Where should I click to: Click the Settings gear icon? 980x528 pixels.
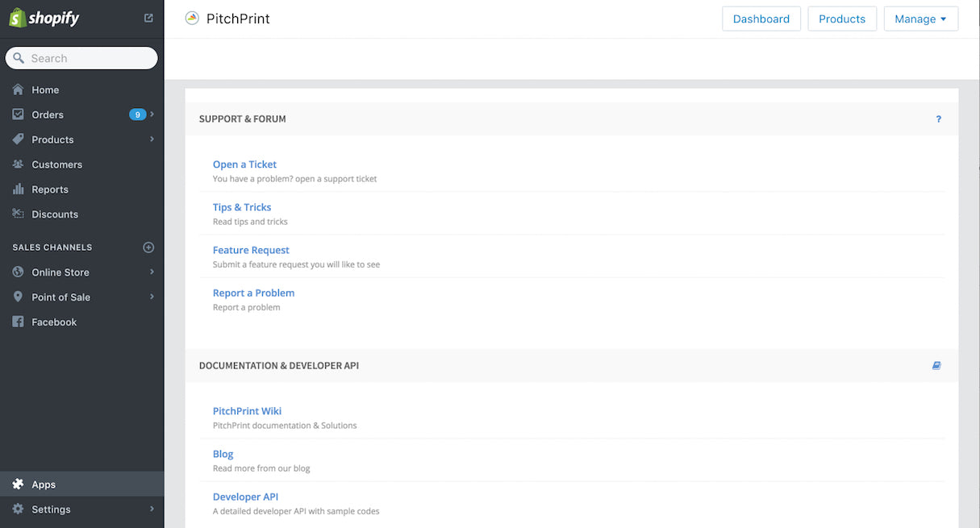[18, 509]
